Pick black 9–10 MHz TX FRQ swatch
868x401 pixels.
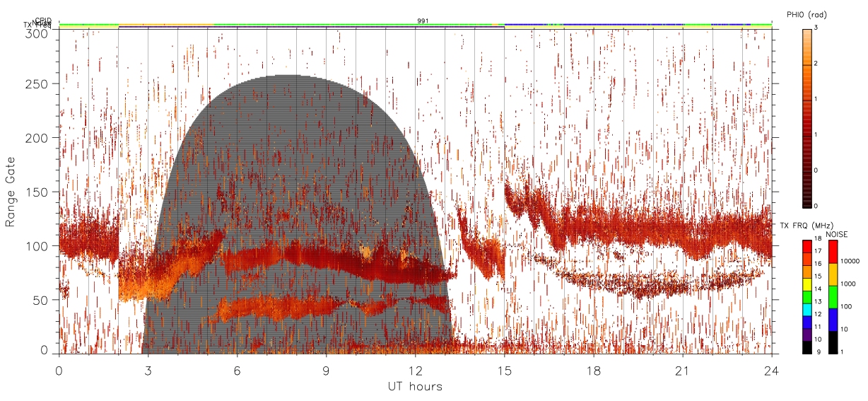coord(807,347)
